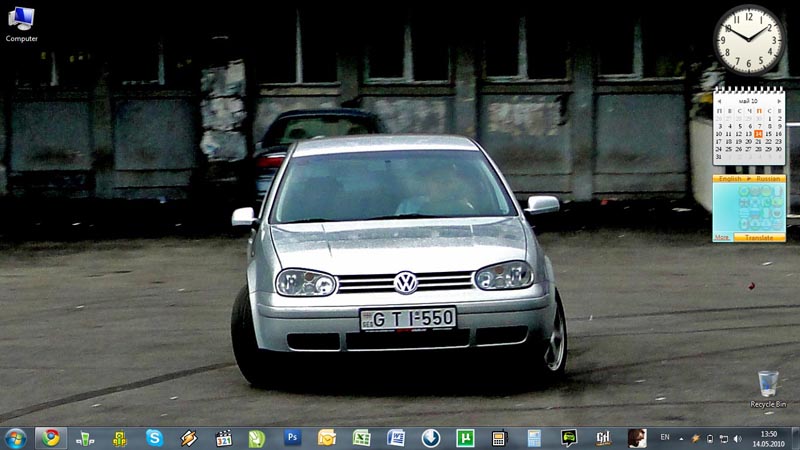This screenshot has height=450, width=800.
Task: Open Google Chrome from the taskbar
Action: pos(51,438)
